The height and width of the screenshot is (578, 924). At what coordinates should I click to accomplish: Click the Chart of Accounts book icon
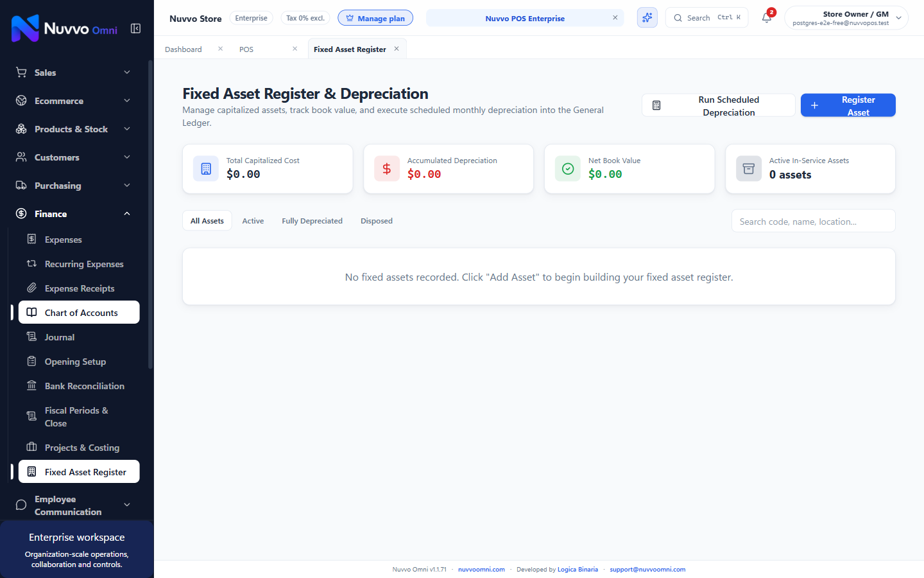31,313
